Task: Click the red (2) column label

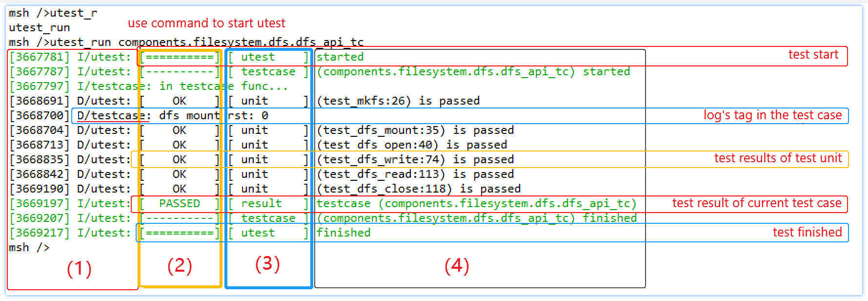Action: coord(180,266)
